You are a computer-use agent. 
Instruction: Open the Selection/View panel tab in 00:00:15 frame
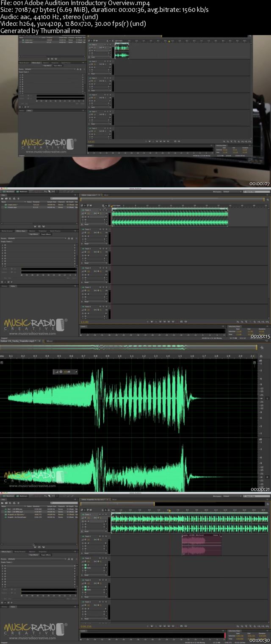click(234, 326)
